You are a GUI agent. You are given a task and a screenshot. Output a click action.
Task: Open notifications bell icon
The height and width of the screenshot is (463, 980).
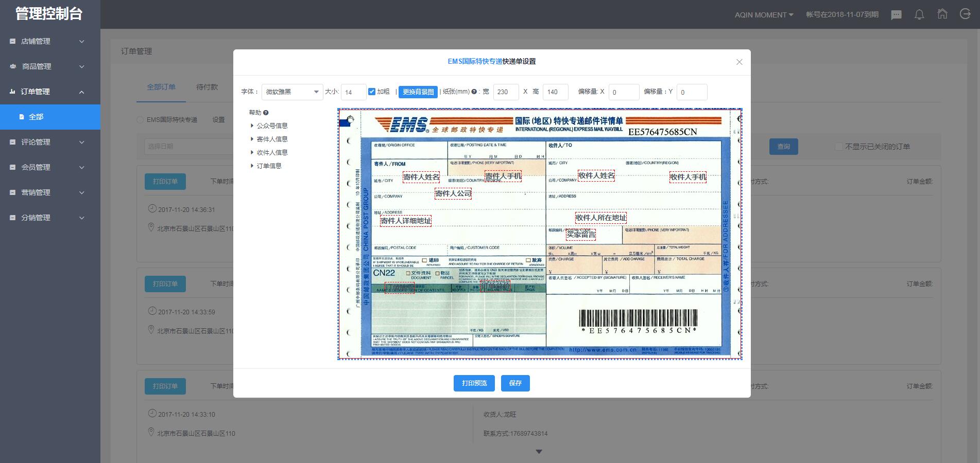tap(919, 15)
